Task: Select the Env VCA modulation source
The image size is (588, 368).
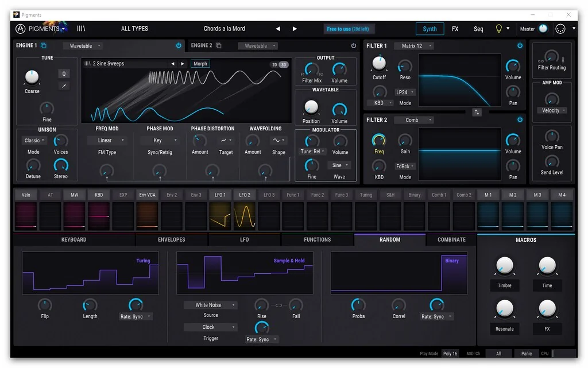Action: (148, 195)
